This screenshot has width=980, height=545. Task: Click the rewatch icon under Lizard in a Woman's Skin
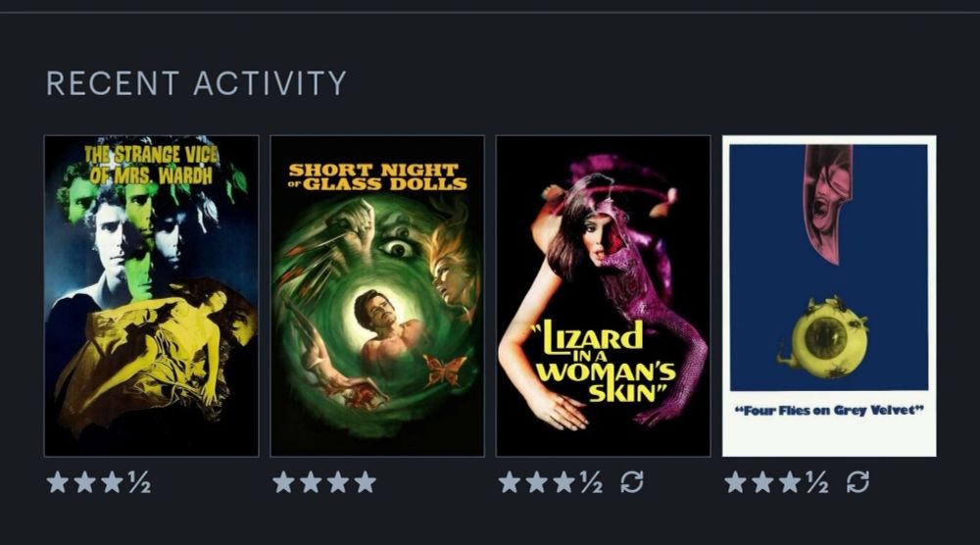(x=632, y=482)
